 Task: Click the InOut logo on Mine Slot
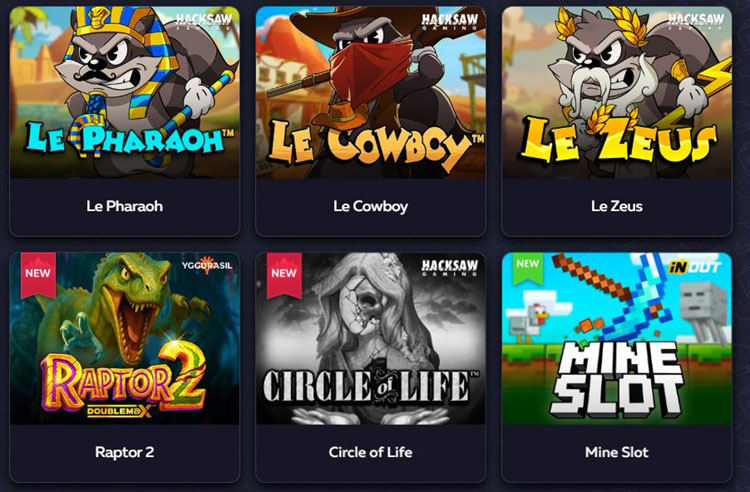coord(695,267)
